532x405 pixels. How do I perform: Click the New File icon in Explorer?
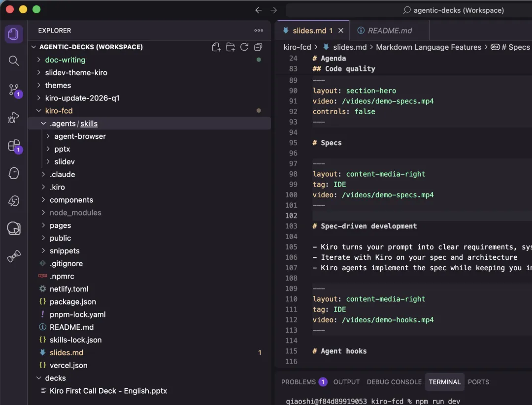click(x=216, y=47)
